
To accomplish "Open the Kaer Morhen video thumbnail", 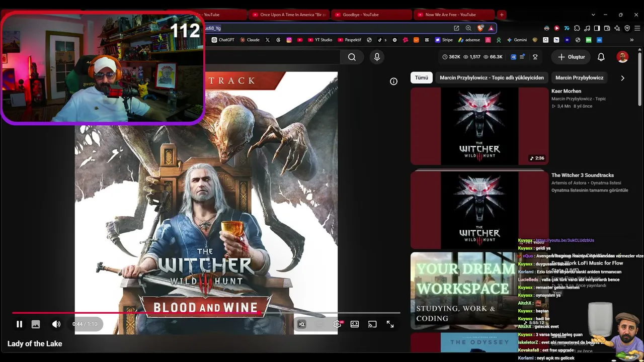I will point(479,126).
